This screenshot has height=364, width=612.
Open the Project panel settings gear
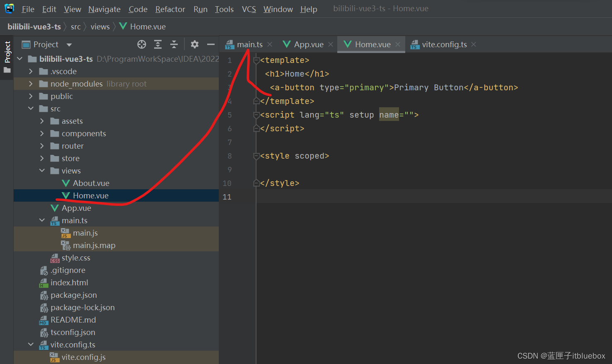click(x=195, y=44)
